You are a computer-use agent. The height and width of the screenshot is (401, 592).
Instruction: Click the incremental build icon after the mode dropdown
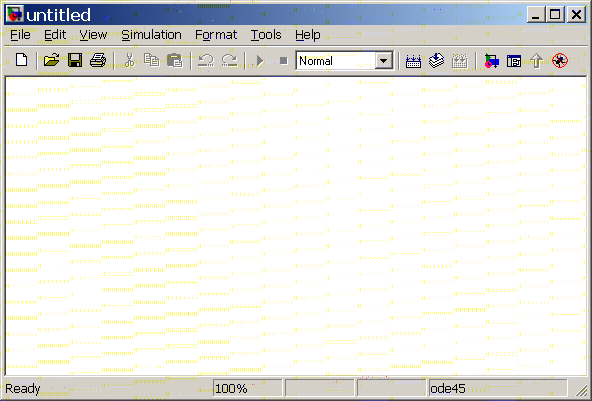413,61
